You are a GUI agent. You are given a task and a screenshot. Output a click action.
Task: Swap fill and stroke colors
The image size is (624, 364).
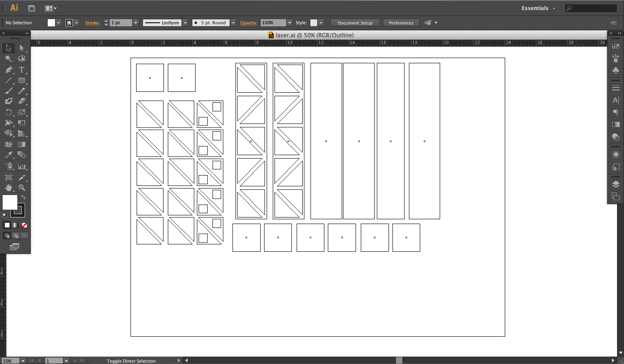(x=23, y=197)
